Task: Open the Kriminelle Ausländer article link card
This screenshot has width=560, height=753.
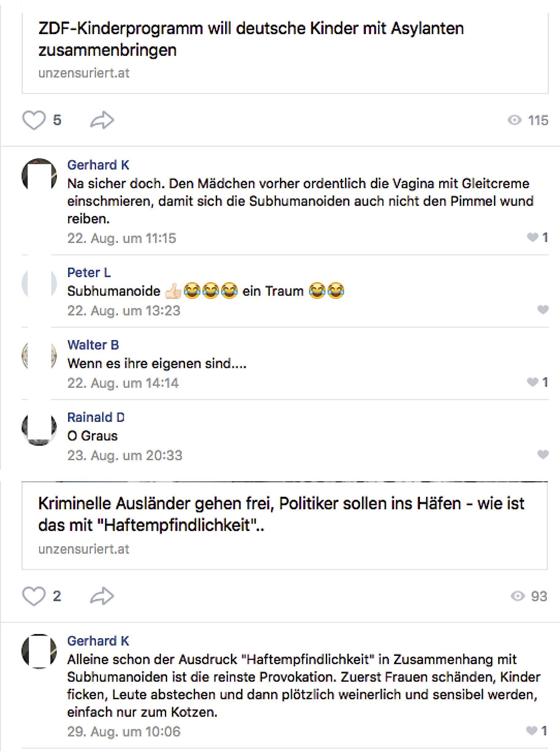Action: pyautogui.click(x=285, y=525)
